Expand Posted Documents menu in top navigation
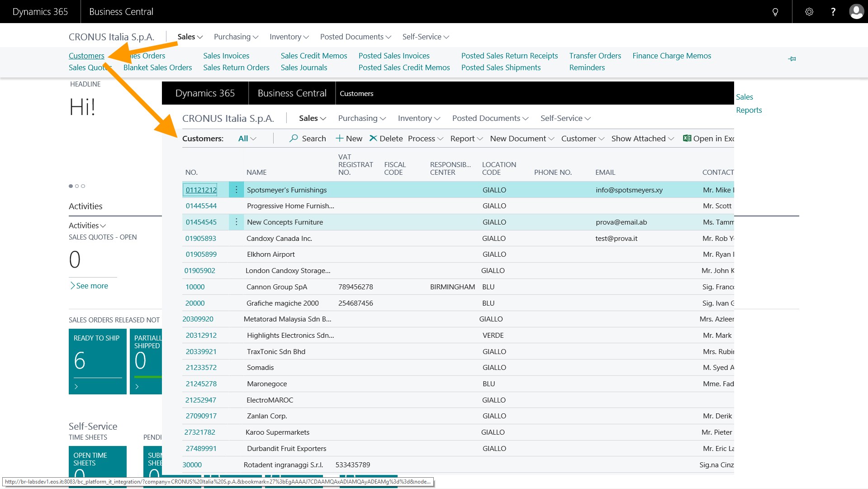Viewport: 868px width, 489px height. (356, 37)
